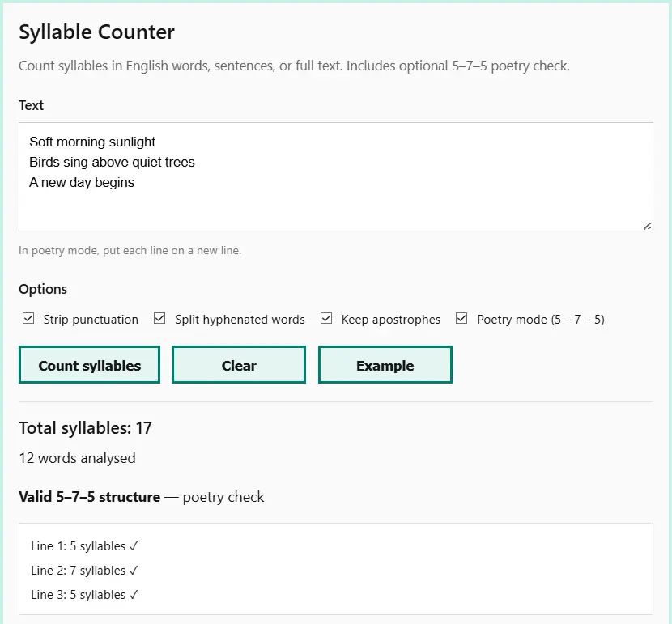Uncheck the Split hyphenated words checkbox
The height and width of the screenshot is (624, 672).
point(159,319)
